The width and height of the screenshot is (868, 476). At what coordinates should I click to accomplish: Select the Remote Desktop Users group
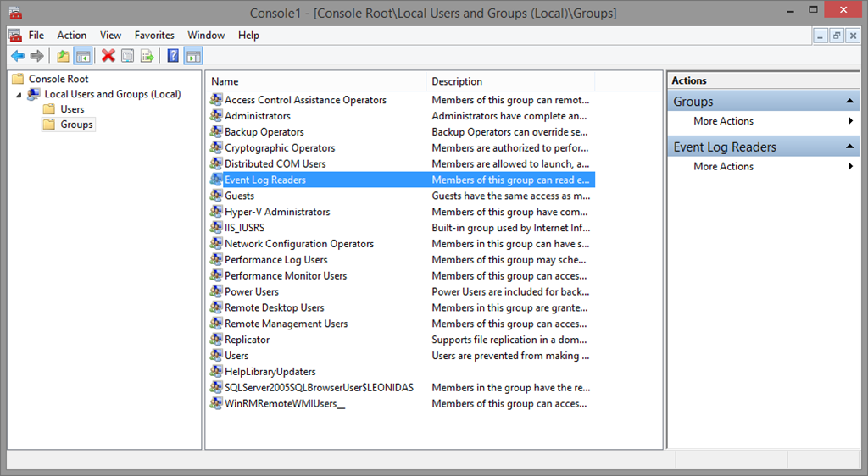274,307
